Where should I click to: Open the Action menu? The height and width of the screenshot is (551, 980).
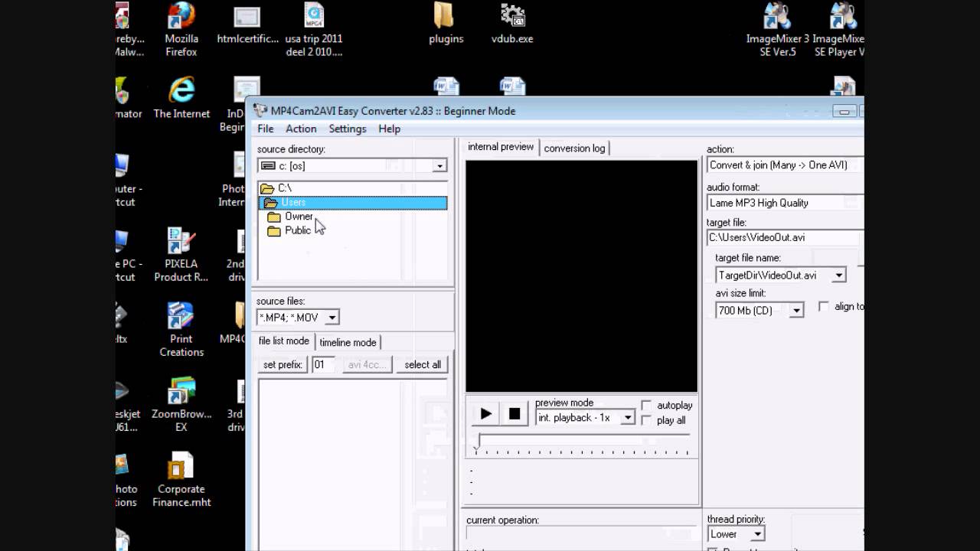[301, 129]
